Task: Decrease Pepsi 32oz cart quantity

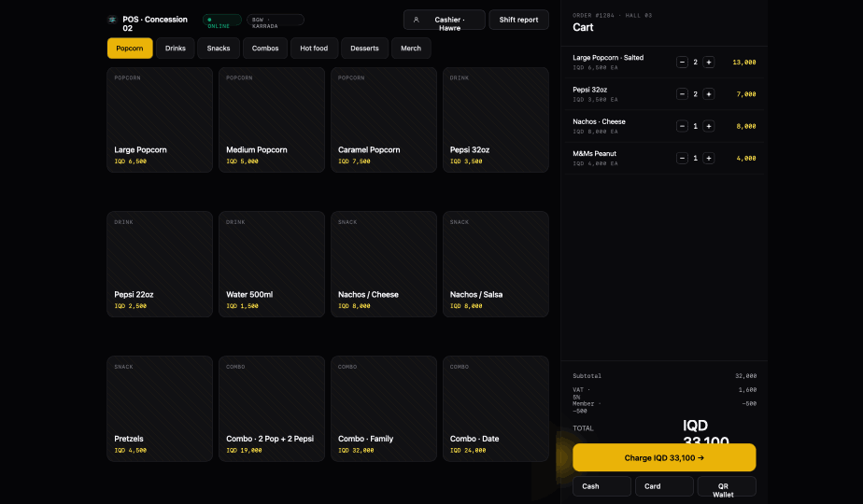Action: pos(682,94)
